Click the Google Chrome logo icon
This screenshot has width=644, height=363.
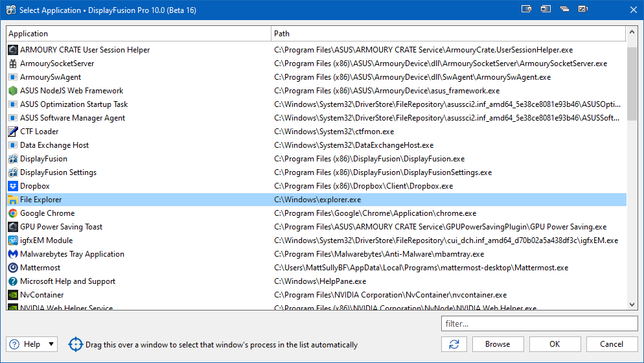(13, 213)
